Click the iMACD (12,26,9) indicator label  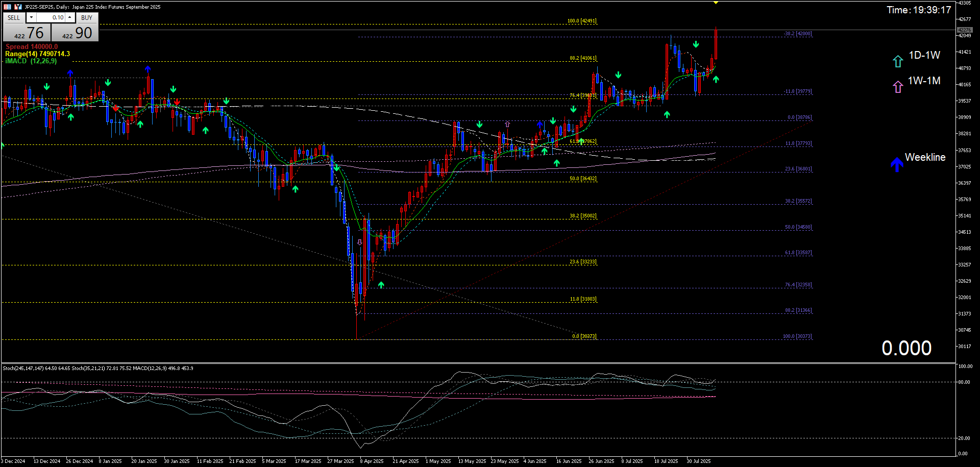(x=31, y=61)
